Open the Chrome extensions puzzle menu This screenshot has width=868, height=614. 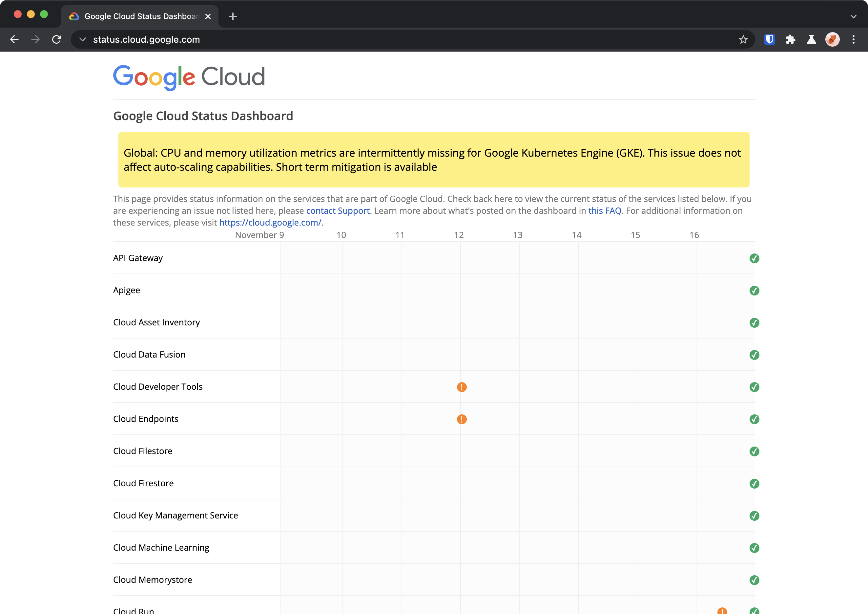tap(791, 39)
